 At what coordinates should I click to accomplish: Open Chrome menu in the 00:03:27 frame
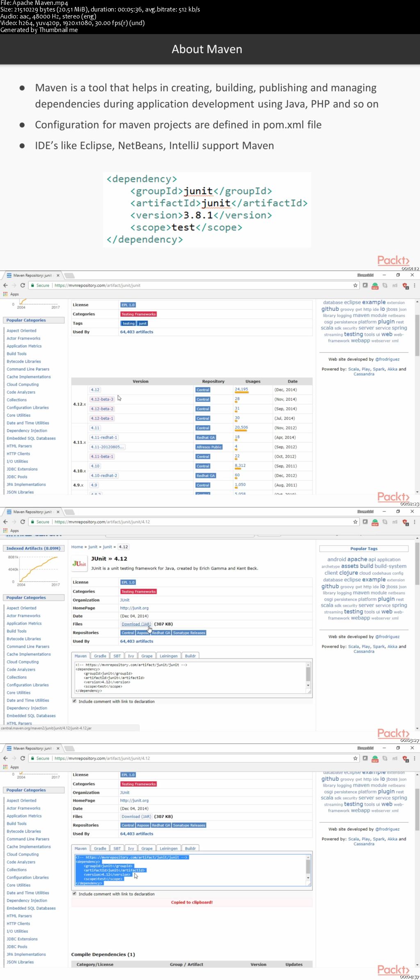[x=415, y=522]
